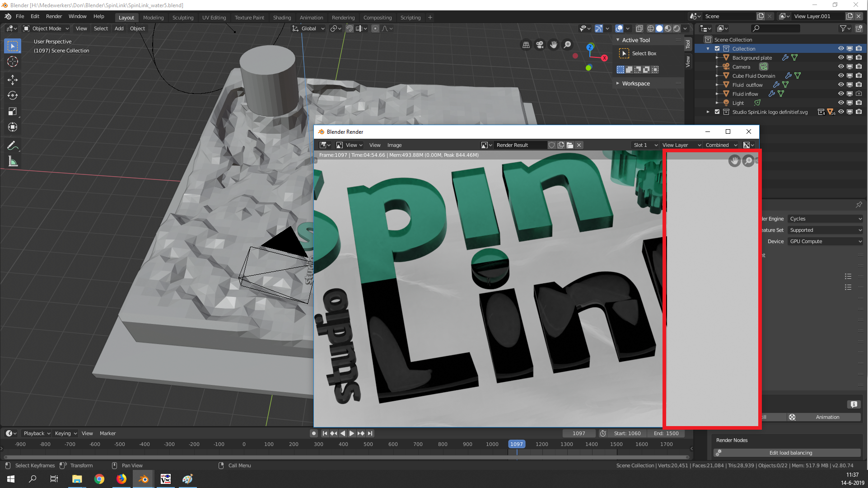
Task: Toggle auto keying record button
Action: [314, 433]
